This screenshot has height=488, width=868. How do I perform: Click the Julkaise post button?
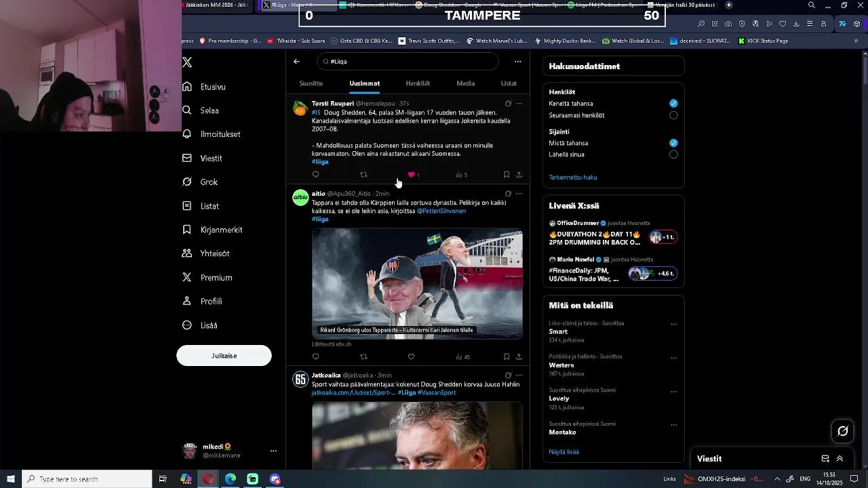[224, 356]
